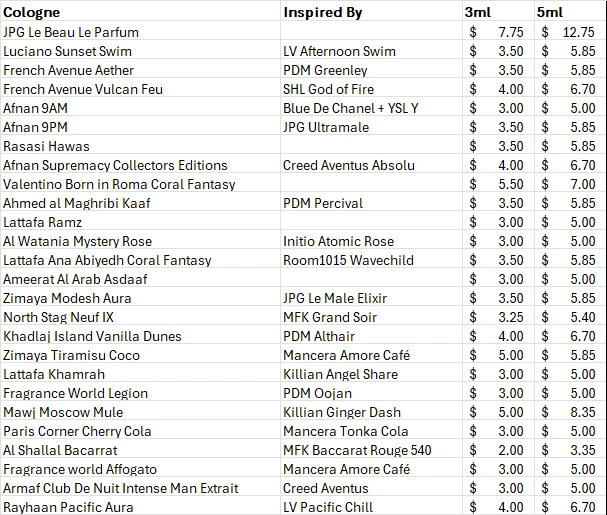Screen dimensions: 607x515
Task: Click the Ahmed al Maghribi Kaaf cell
Action: tap(141, 203)
